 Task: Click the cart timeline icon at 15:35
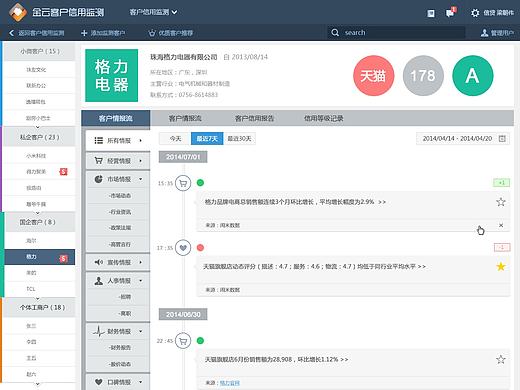183,183
